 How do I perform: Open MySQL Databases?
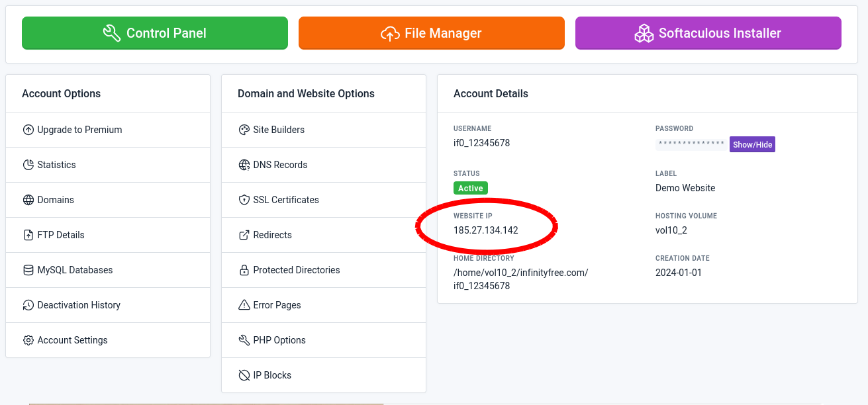(75, 270)
